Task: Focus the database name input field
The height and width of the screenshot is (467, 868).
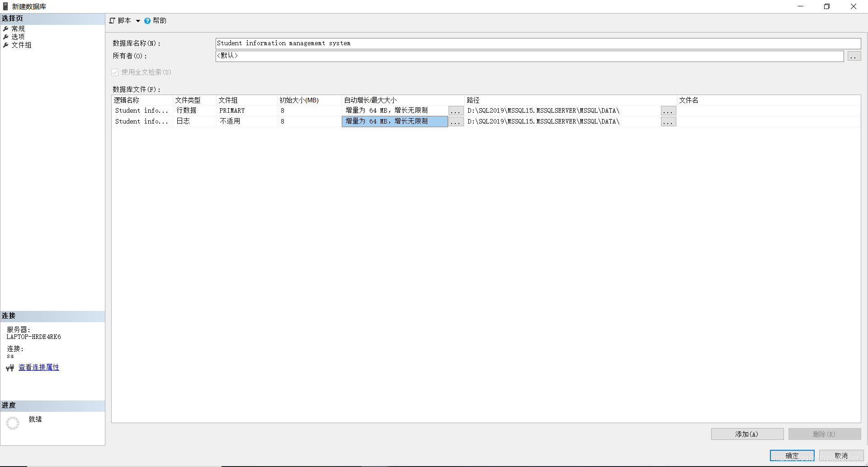Action: 538,43
